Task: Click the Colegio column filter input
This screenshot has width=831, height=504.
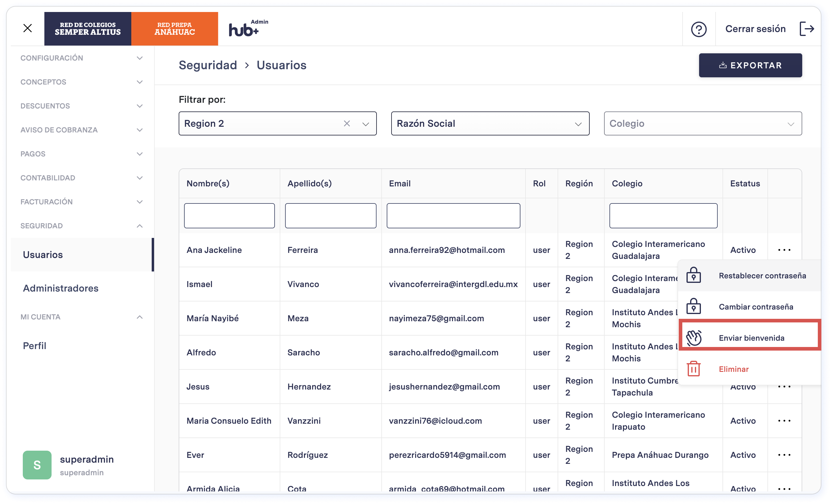Action: click(663, 216)
